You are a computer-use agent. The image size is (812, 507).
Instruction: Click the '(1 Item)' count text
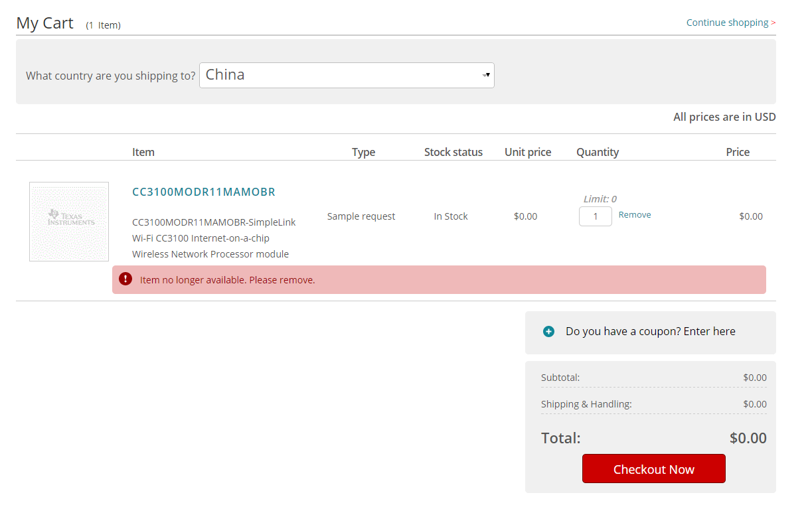click(x=103, y=25)
